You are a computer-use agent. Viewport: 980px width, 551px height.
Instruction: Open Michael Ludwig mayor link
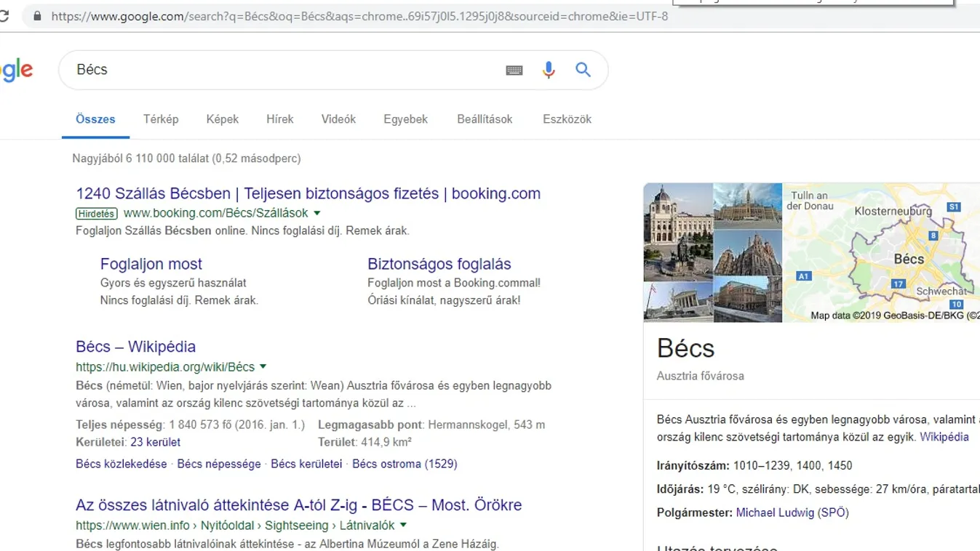pos(775,512)
